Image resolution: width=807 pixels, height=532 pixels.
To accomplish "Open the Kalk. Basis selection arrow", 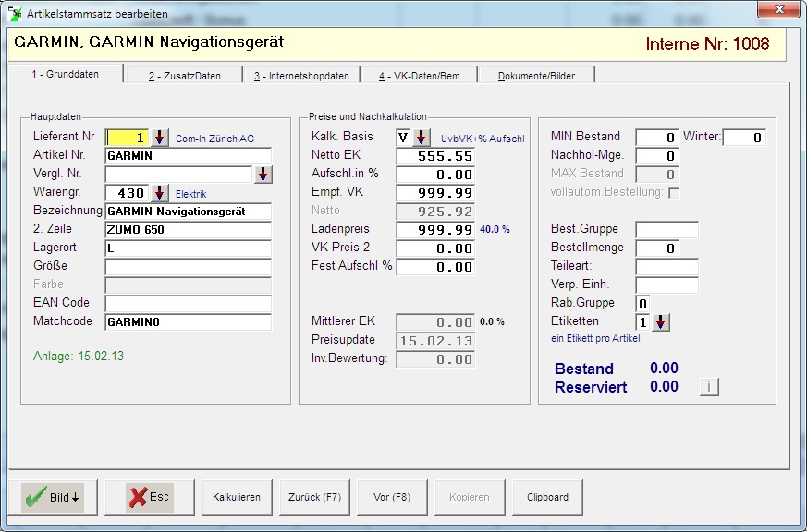I will point(421,138).
